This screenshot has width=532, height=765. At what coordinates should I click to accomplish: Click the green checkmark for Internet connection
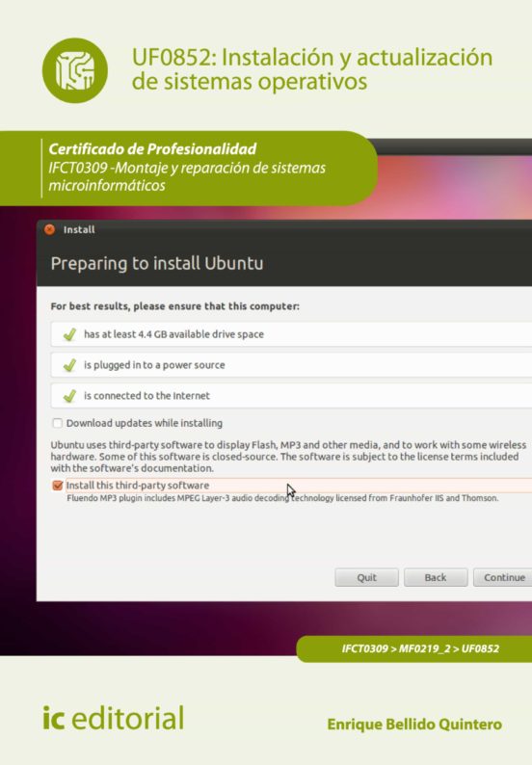pyautogui.click(x=69, y=396)
